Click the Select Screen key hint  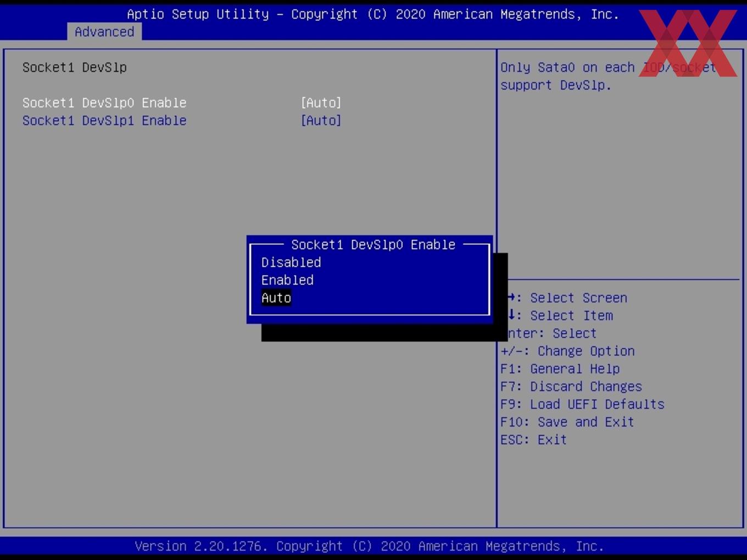coord(567,298)
